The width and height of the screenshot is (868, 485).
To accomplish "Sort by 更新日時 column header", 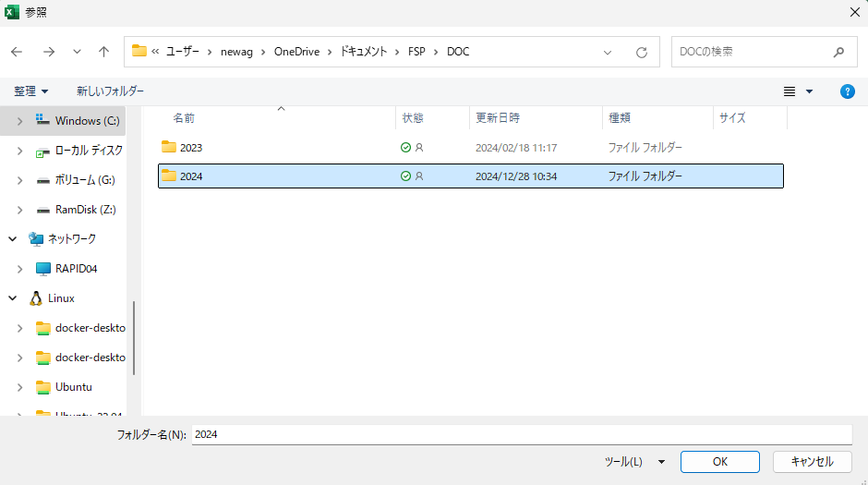I will click(498, 117).
